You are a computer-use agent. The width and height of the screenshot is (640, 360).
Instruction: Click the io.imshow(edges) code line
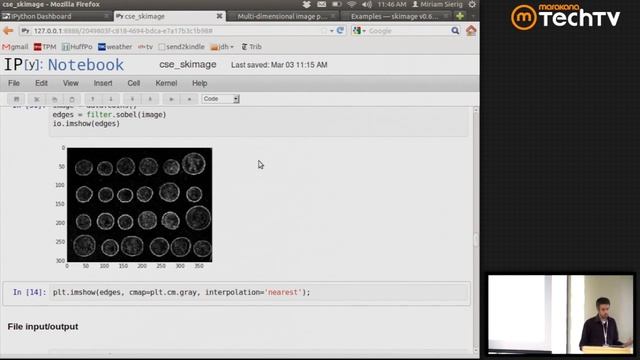[86, 124]
